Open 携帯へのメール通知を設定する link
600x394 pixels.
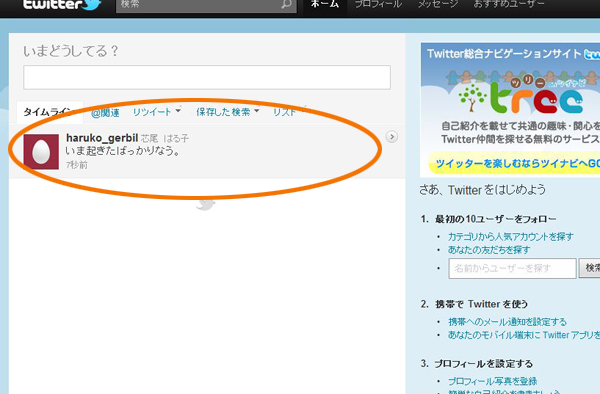click(507, 322)
